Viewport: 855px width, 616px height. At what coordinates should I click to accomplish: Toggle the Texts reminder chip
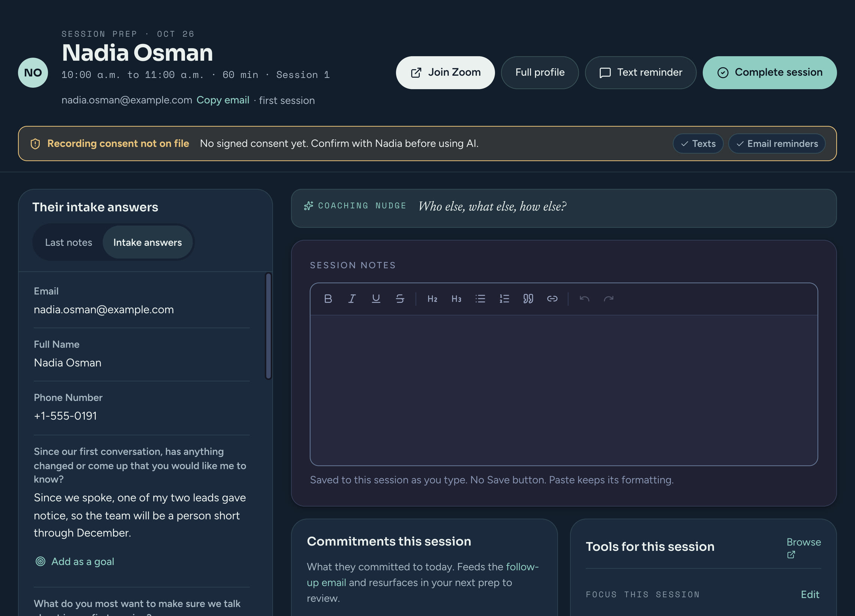tap(698, 144)
